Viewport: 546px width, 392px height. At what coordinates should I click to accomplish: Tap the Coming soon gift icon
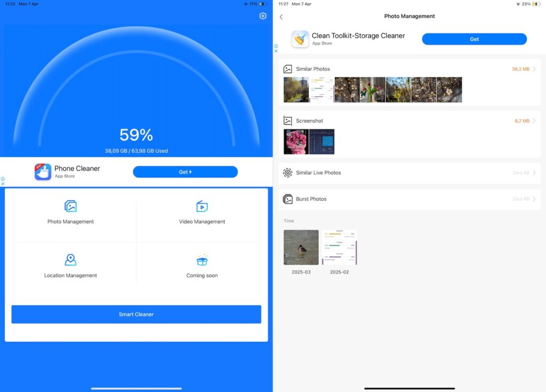click(x=202, y=260)
